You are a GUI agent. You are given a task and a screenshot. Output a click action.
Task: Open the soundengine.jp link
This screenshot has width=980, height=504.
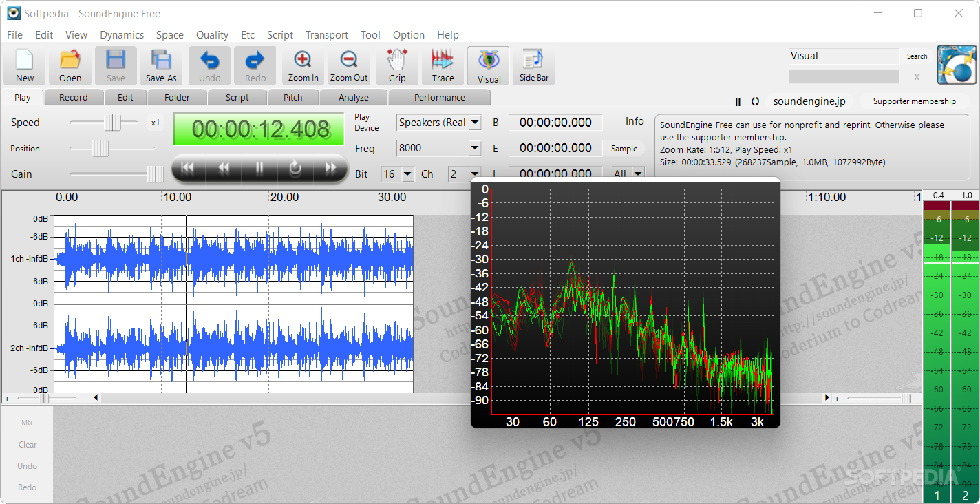pyautogui.click(x=809, y=101)
